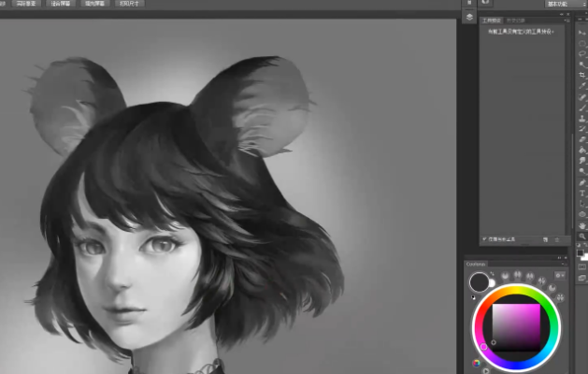
Task: Select the Move tool
Action: 582,33
